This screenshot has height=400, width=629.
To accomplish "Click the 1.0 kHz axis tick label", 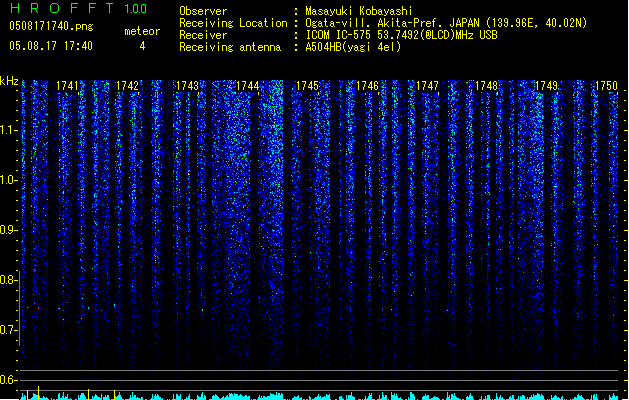I will [x=7, y=180].
